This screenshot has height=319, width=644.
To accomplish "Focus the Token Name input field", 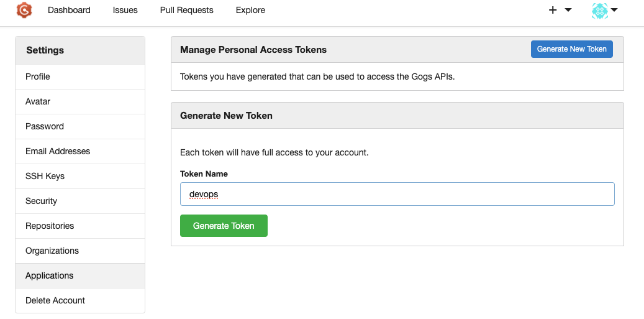I will pos(397,194).
